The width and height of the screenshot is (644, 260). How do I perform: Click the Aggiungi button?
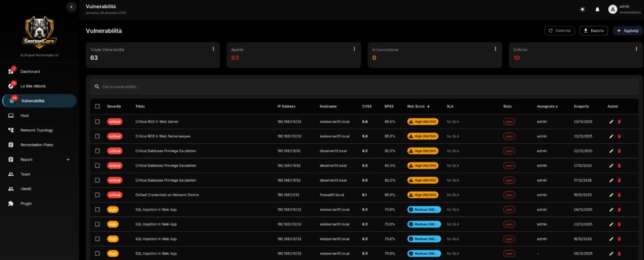(x=628, y=31)
